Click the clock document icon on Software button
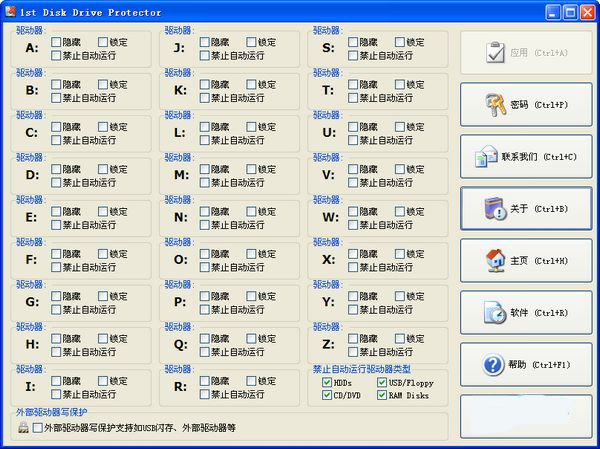Screen dimensions: 600x449 pos(495,313)
